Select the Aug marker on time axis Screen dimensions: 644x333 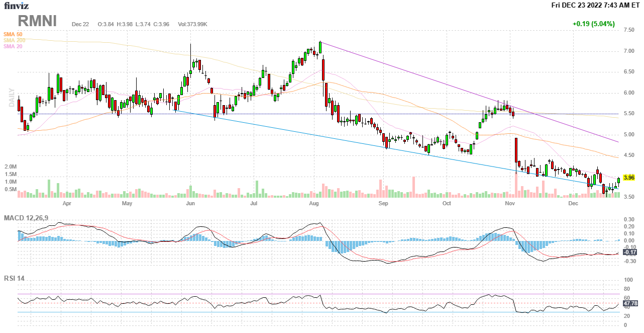click(x=314, y=204)
